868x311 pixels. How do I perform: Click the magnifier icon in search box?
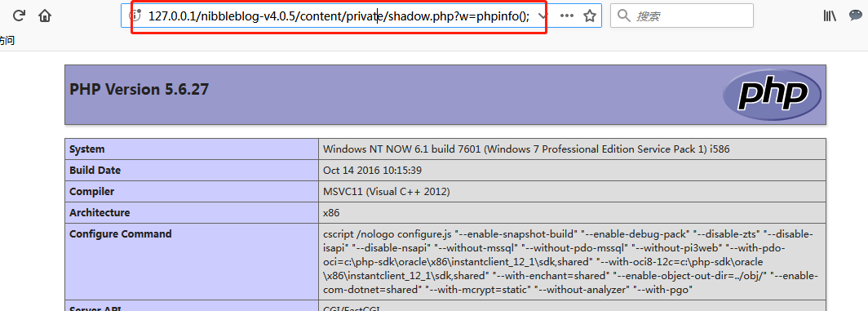pos(624,16)
